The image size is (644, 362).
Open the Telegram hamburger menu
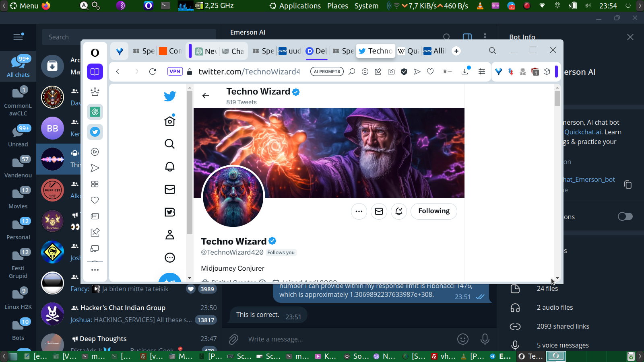[x=18, y=37]
